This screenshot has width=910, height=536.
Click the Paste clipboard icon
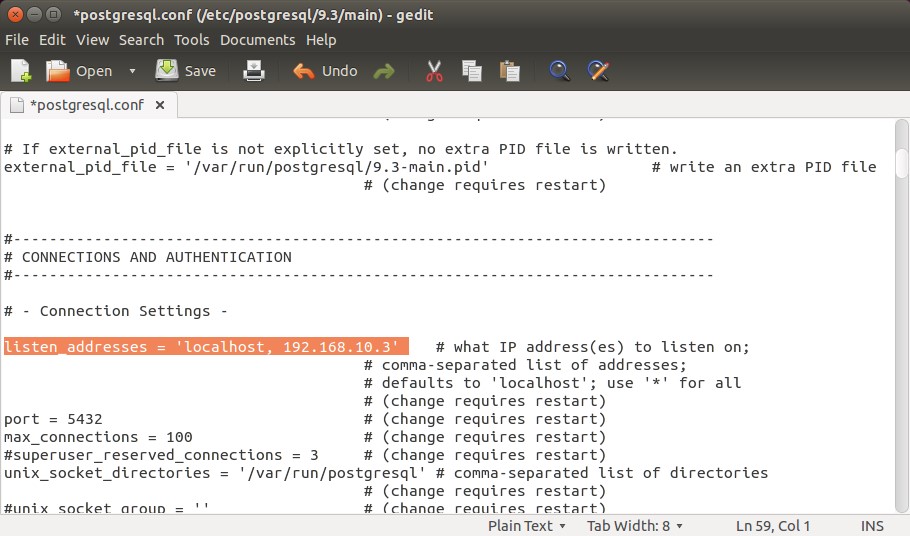(510, 71)
